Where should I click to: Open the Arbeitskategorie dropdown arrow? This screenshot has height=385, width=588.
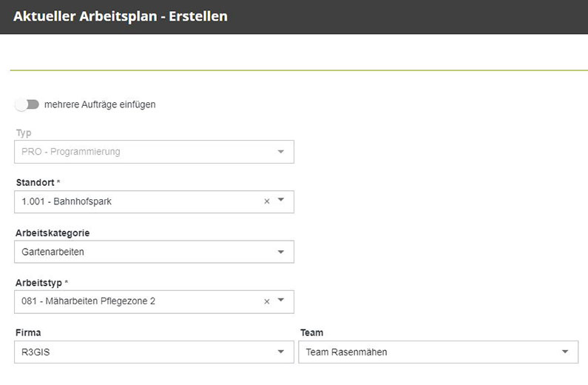pos(281,252)
